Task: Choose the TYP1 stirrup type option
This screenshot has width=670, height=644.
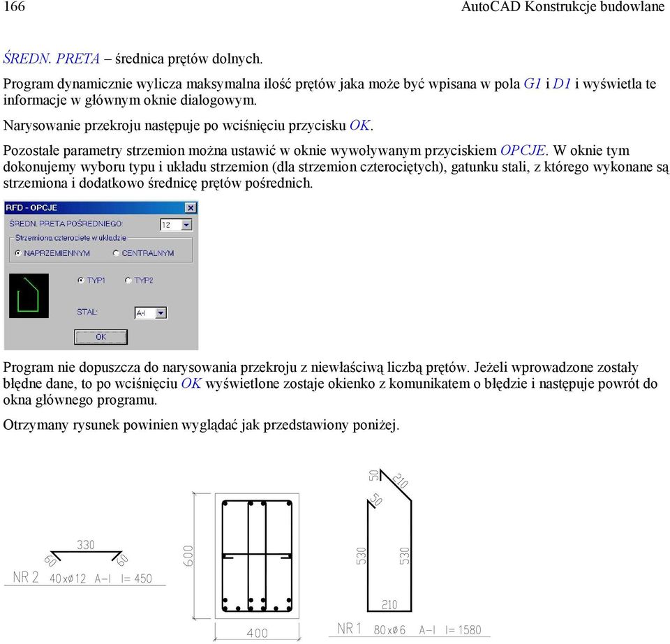Action: click(x=81, y=280)
